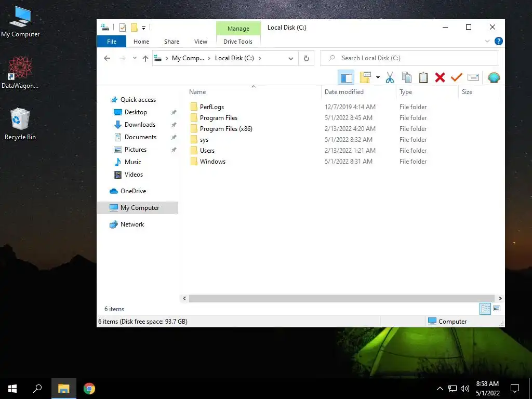Switch to Details view layout
Image resolution: width=532 pixels, height=399 pixels.
point(485,309)
